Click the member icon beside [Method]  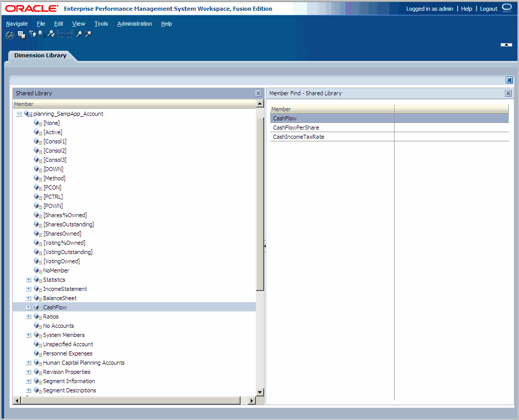pyautogui.click(x=38, y=178)
